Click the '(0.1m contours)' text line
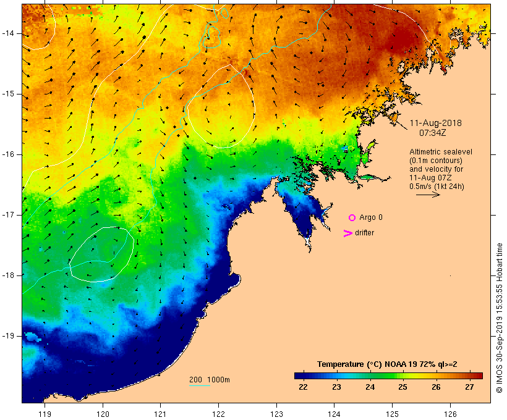The width and height of the screenshot is (507, 420). pyautogui.click(x=436, y=161)
